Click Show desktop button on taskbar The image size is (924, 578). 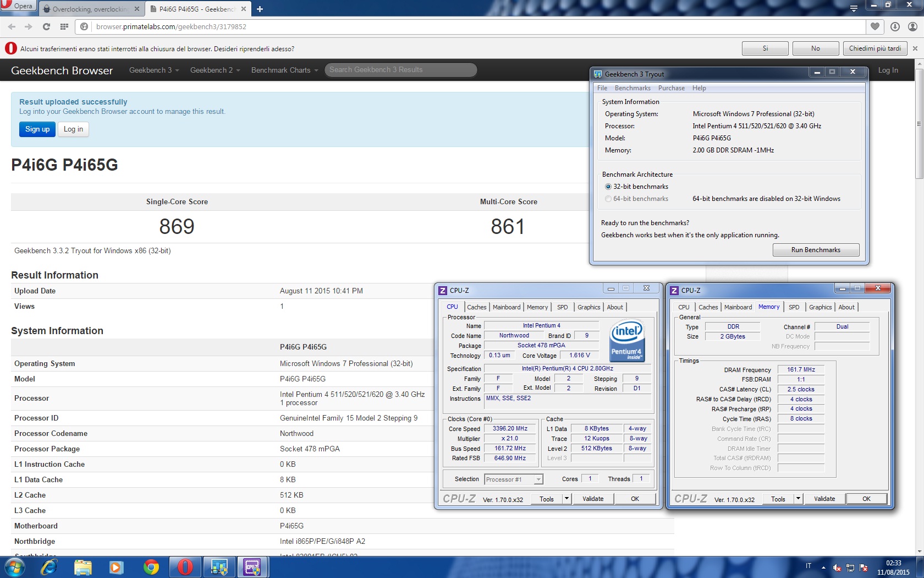(920, 567)
